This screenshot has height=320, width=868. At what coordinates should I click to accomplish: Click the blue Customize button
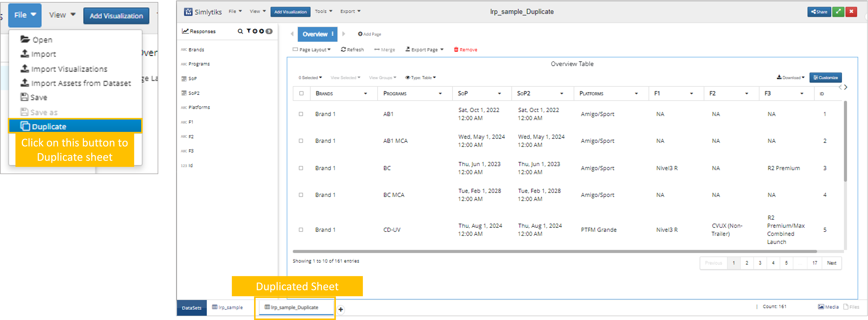826,78
